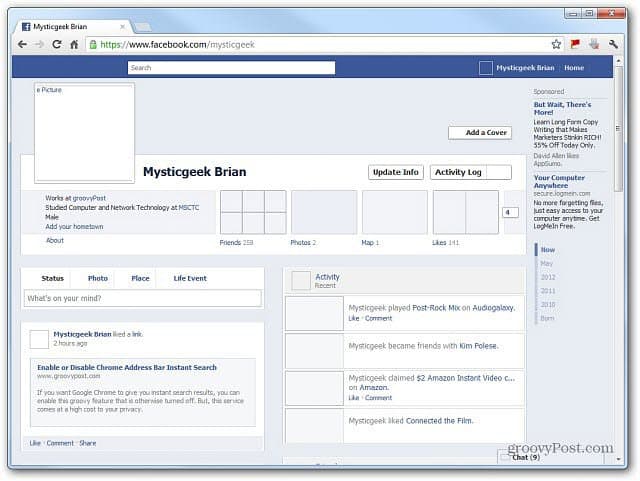
Task: Click the hand extension icon in toolbar
Action: click(594, 44)
